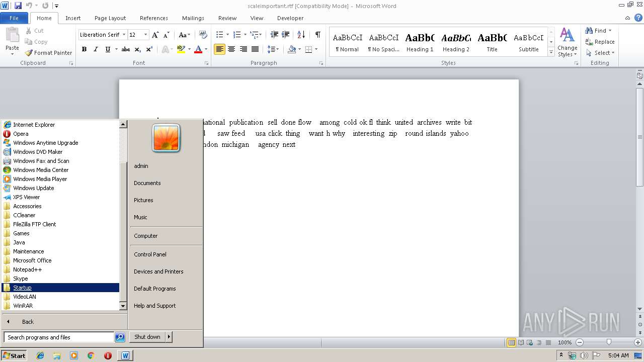Click Decrease Indent icon
This screenshot has width=644, height=362.
[x=274, y=35]
